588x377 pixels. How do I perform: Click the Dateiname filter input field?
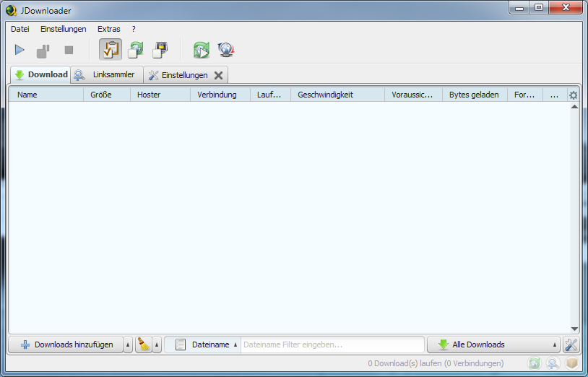[332, 344]
